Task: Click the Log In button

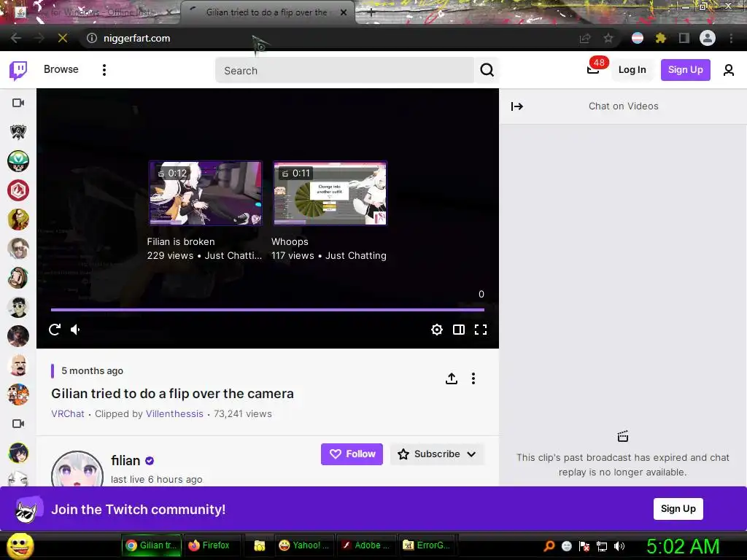Action: click(632, 70)
